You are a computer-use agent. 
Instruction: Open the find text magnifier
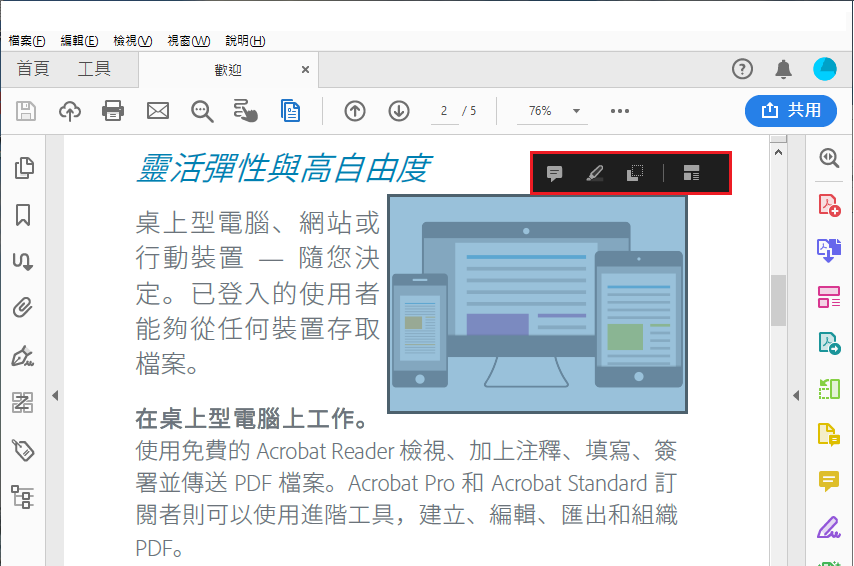point(202,111)
